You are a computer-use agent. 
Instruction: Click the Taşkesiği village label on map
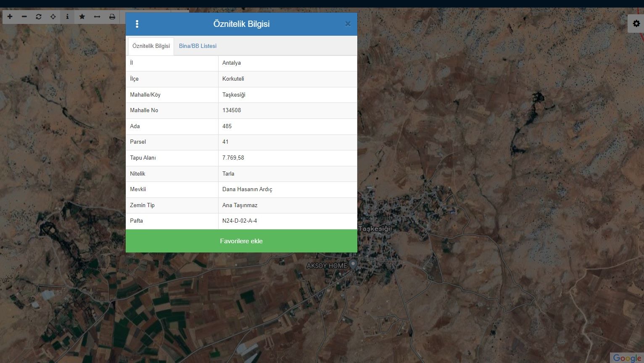click(x=374, y=229)
